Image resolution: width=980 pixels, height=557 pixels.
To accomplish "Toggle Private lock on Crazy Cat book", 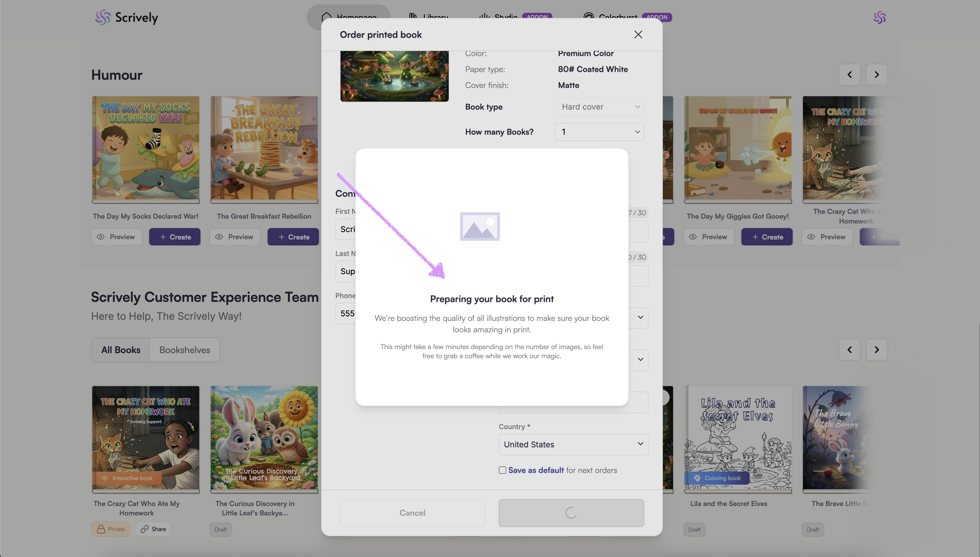I will coord(110,529).
